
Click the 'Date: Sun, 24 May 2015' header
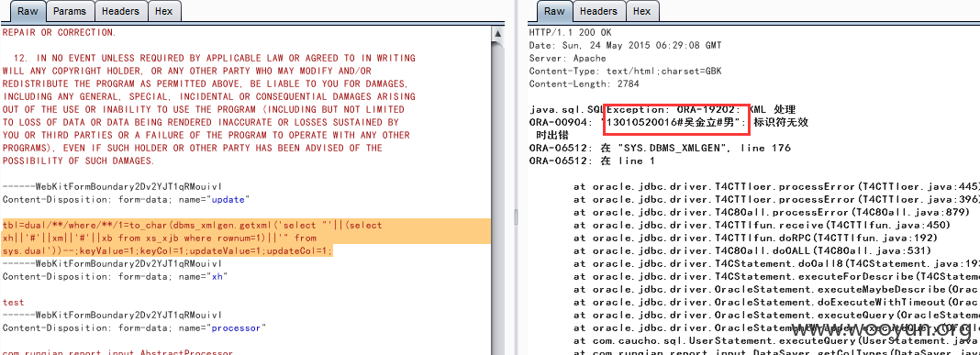625,46
